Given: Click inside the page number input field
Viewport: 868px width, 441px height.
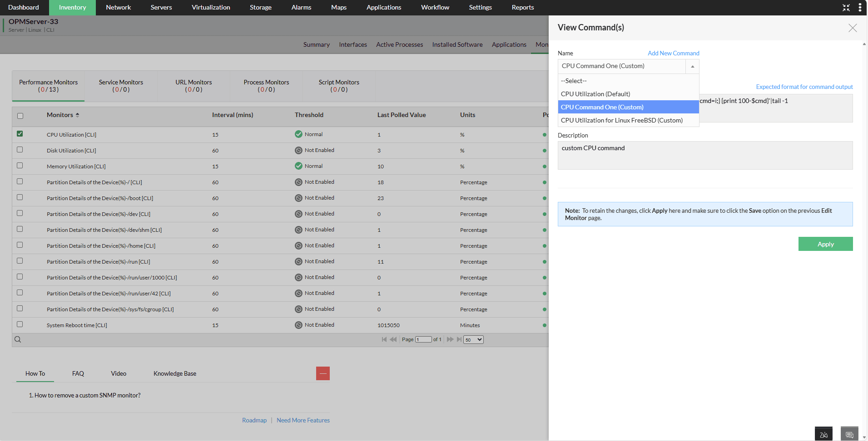Looking at the screenshot, I should click(x=424, y=339).
